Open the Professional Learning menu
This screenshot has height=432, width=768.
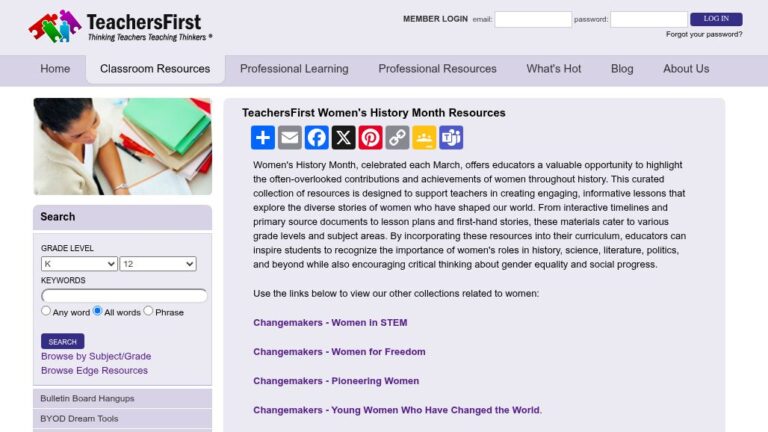tap(294, 69)
